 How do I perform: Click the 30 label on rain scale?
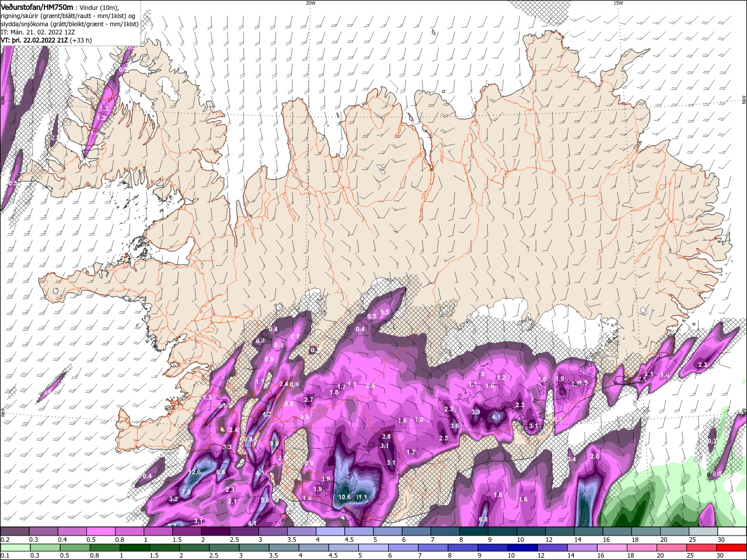(x=721, y=556)
